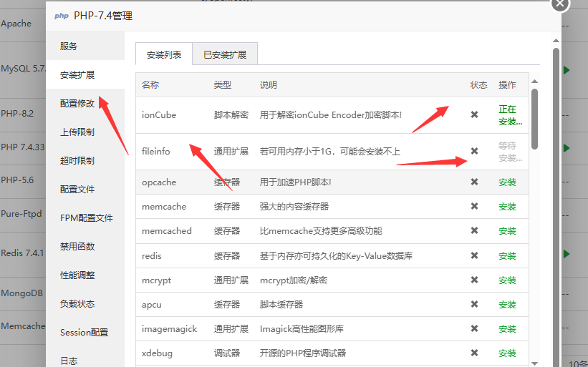Viewport: 588px width, 367px height.
Task: Click the green play arrow in PHP 7.4.33 row
Action: tap(567, 148)
